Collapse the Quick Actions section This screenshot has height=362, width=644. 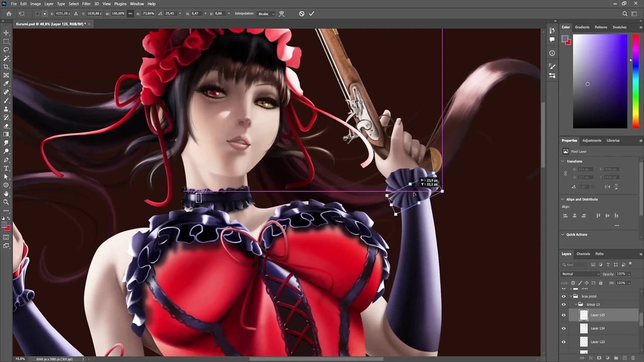563,234
